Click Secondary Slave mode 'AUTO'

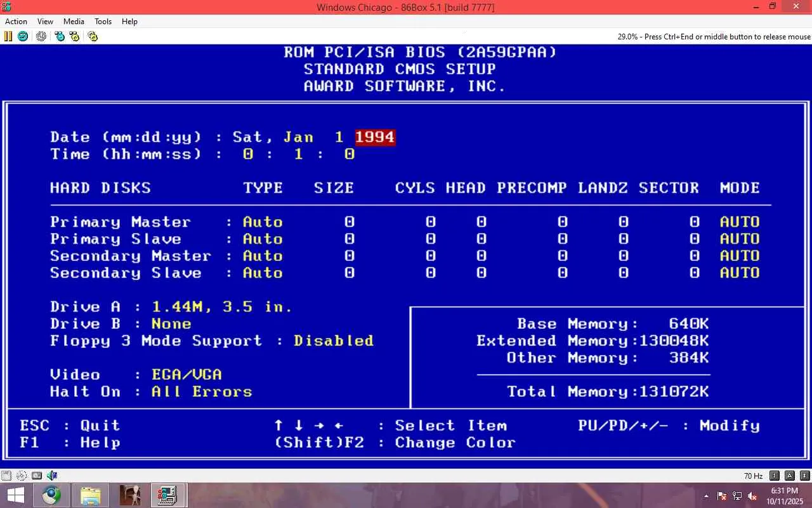pos(740,273)
